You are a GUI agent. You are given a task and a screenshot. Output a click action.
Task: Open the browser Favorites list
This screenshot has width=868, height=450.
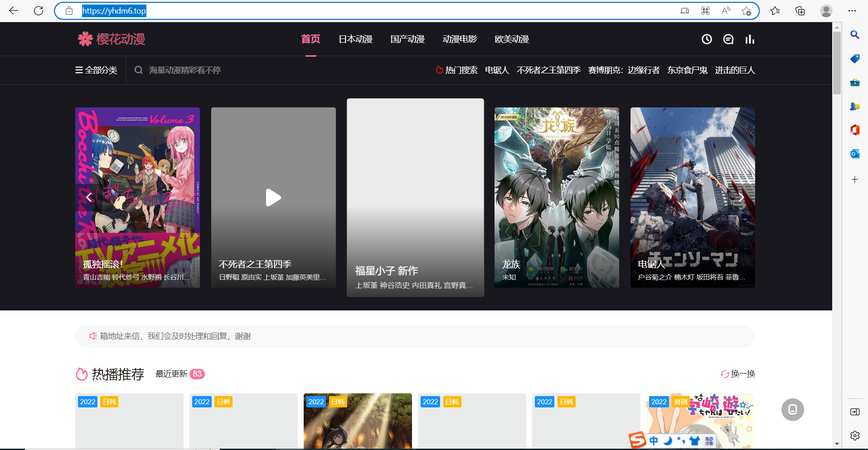click(x=775, y=11)
